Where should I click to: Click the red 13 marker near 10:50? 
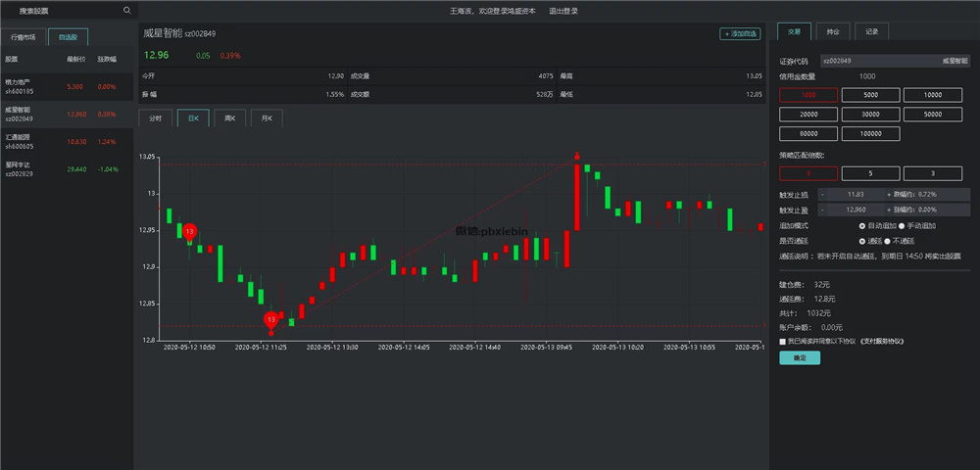point(189,231)
